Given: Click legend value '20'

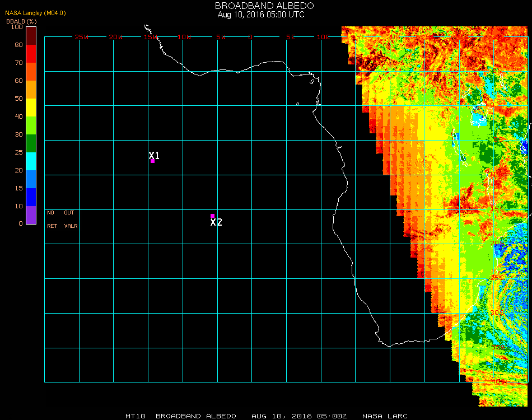Looking at the screenshot, I should (x=18, y=170).
